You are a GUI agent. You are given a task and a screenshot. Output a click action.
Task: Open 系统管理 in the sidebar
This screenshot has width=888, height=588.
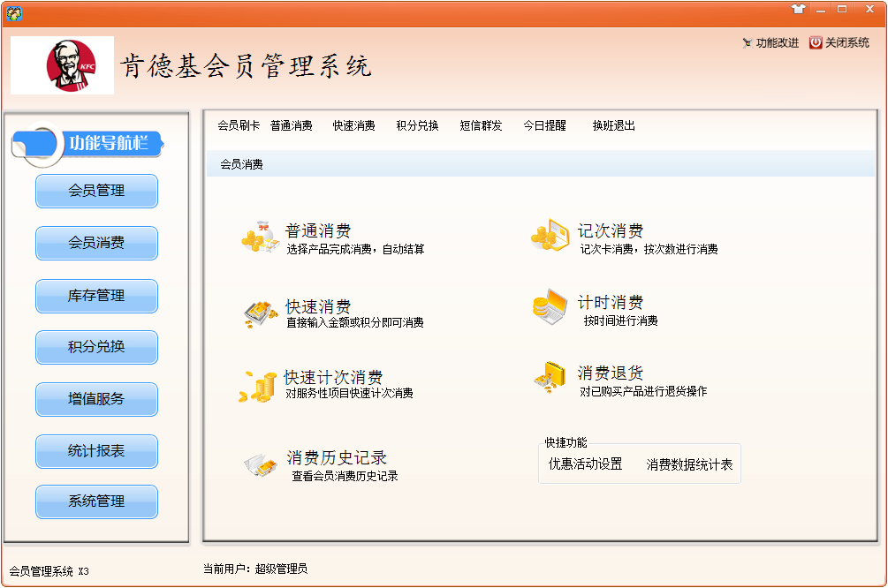coord(97,502)
